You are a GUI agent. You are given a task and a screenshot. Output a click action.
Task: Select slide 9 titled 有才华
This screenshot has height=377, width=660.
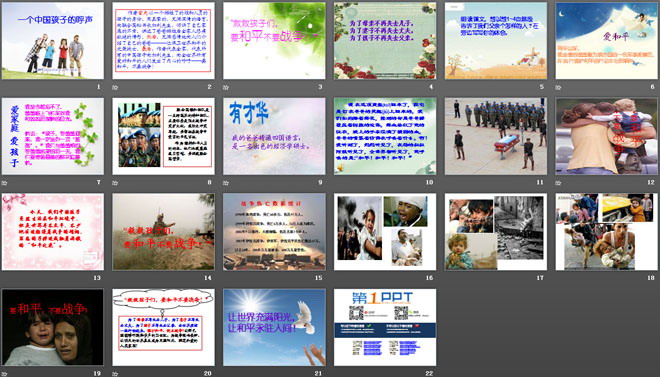(x=274, y=136)
